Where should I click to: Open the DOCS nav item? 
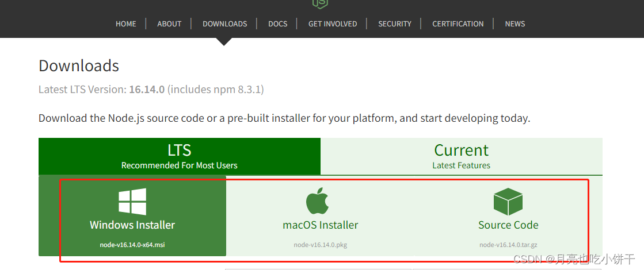pyautogui.click(x=277, y=24)
